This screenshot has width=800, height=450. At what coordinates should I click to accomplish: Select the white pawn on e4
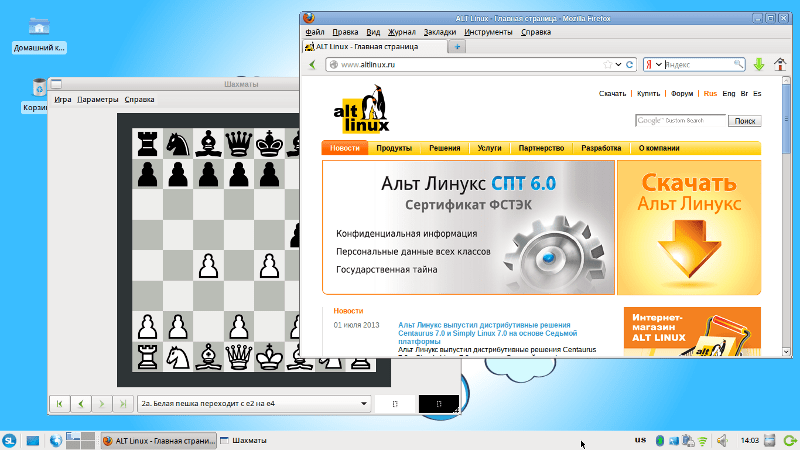[x=269, y=266]
